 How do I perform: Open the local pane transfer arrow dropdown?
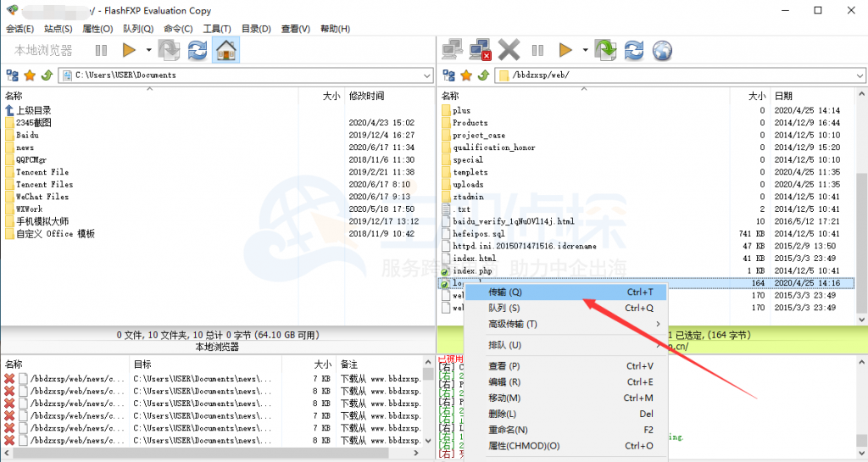tap(148, 50)
